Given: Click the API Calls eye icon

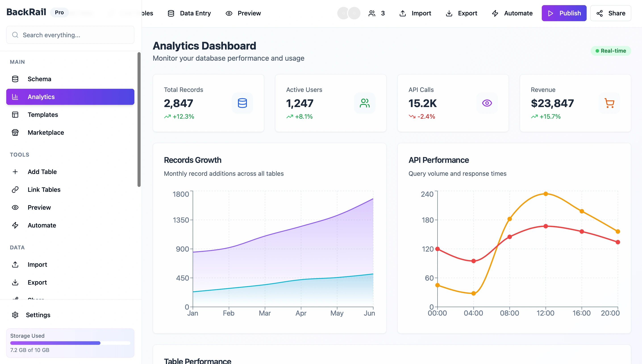Looking at the screenshot, I should pos(487,103).
